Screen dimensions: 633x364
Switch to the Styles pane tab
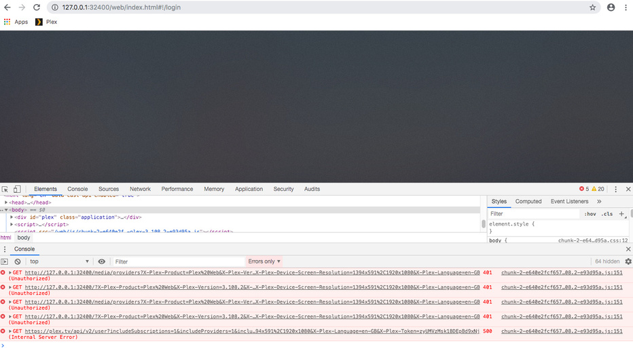pyautogui.click(x=499, y=202)
